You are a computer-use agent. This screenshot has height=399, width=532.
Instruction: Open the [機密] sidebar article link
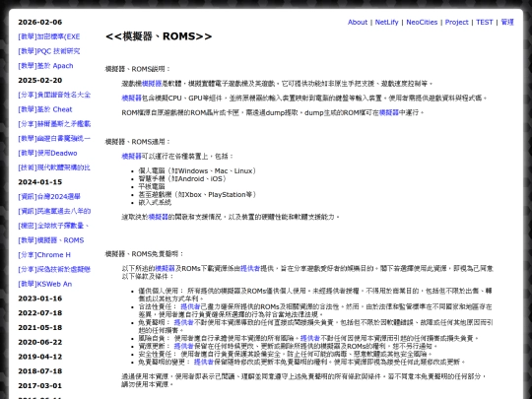click(53, 226)
